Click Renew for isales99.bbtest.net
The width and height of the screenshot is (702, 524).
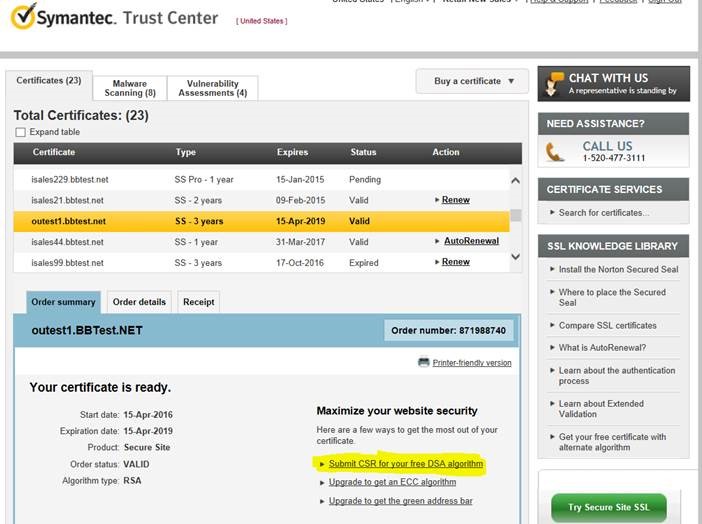[455, 262]
